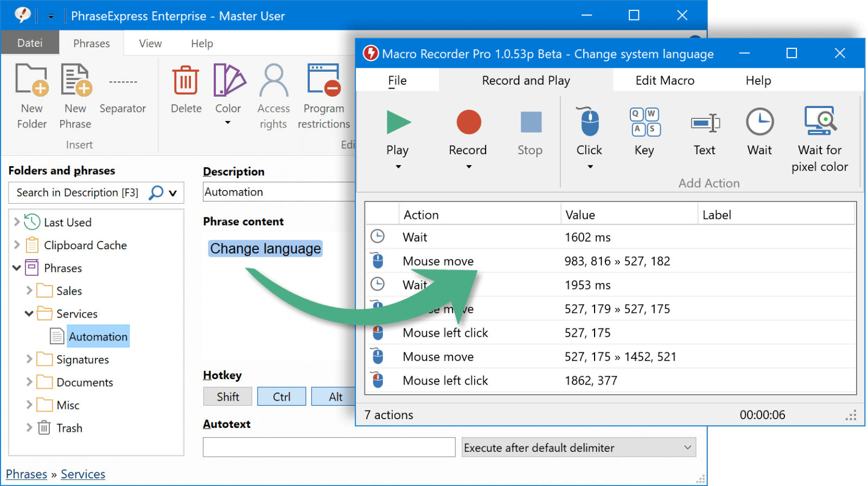Click the Action column header

480,214
